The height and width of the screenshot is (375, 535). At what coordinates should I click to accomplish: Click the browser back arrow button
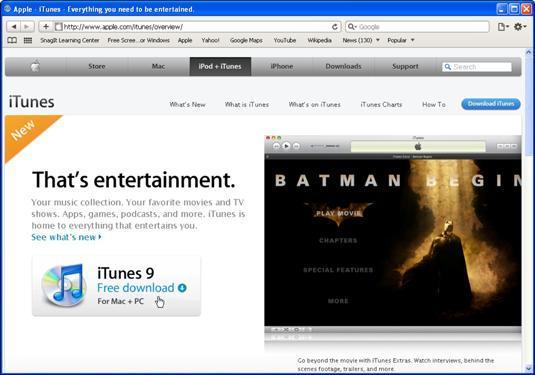pos(14,27)
